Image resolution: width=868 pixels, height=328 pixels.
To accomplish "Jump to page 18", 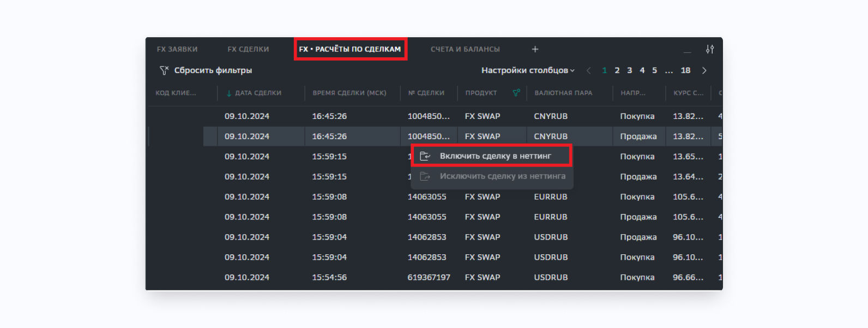I will pyautogui.click(x=686, y=70).
